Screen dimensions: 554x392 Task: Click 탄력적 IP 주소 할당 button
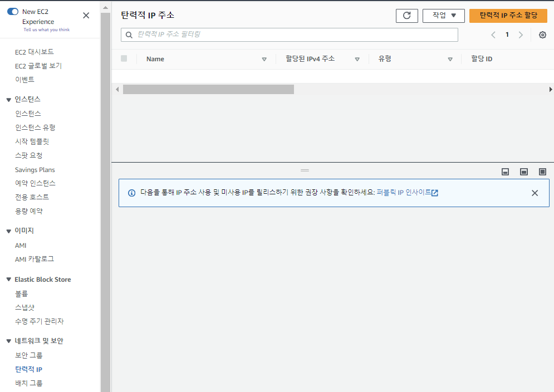point(508,16)
